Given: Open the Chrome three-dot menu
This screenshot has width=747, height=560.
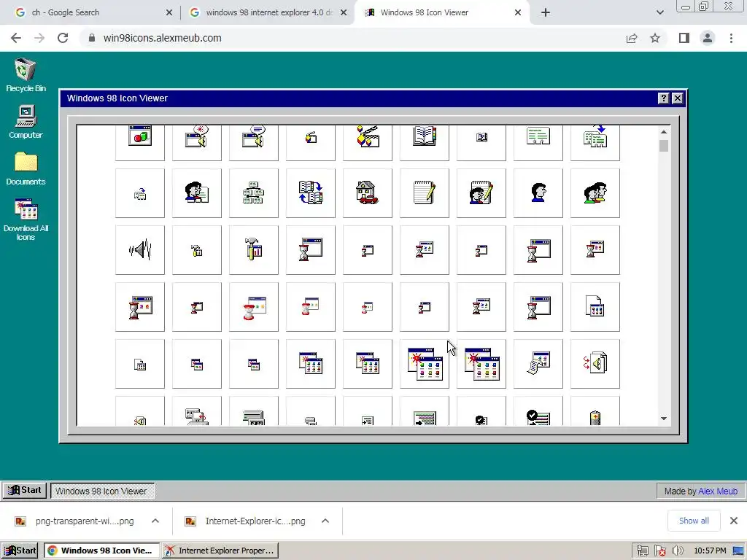Looking at the screenshot, I should (x=731, y=38).
